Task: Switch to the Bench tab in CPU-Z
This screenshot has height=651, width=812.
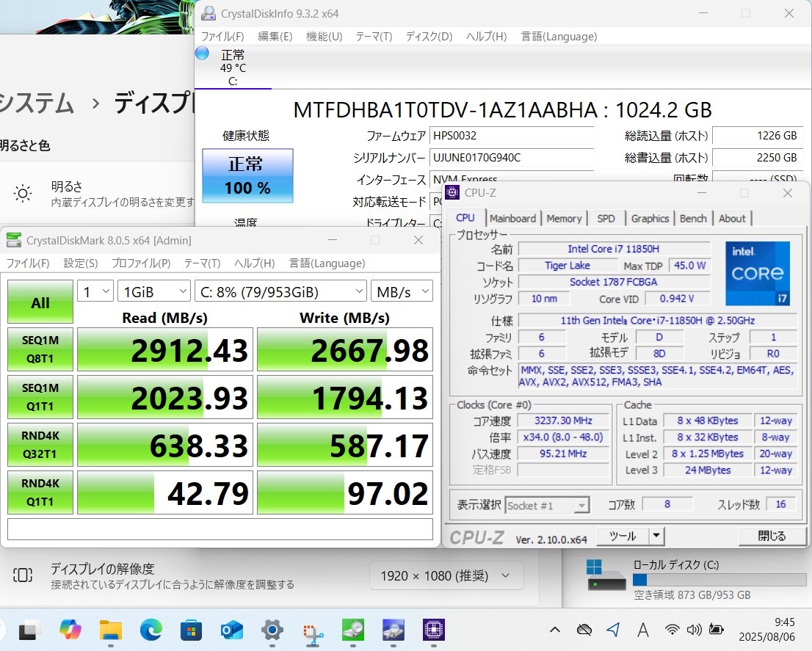Action: tap(693, 219)
